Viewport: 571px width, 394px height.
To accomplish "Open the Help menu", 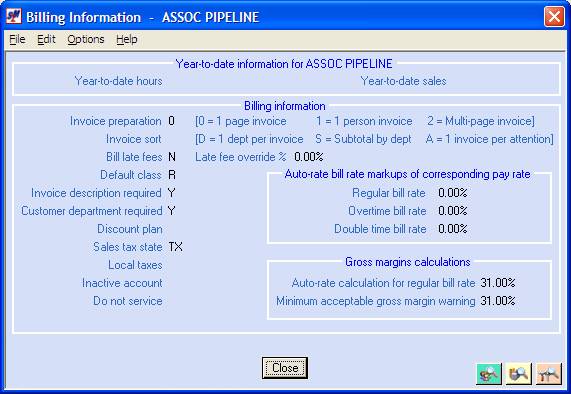I will click(127, 39).
